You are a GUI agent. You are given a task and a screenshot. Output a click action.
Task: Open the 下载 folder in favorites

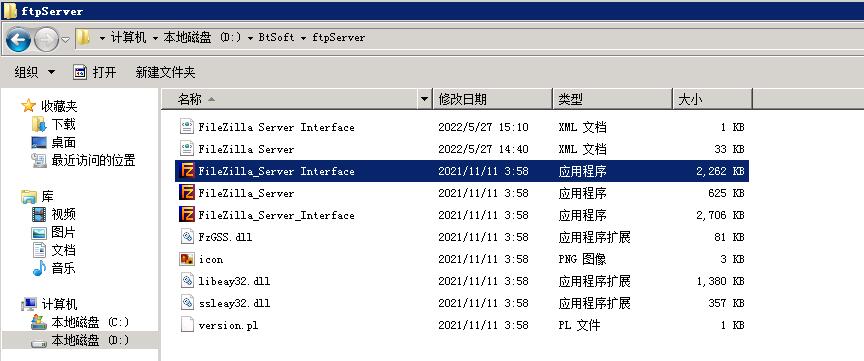[63, 124]
